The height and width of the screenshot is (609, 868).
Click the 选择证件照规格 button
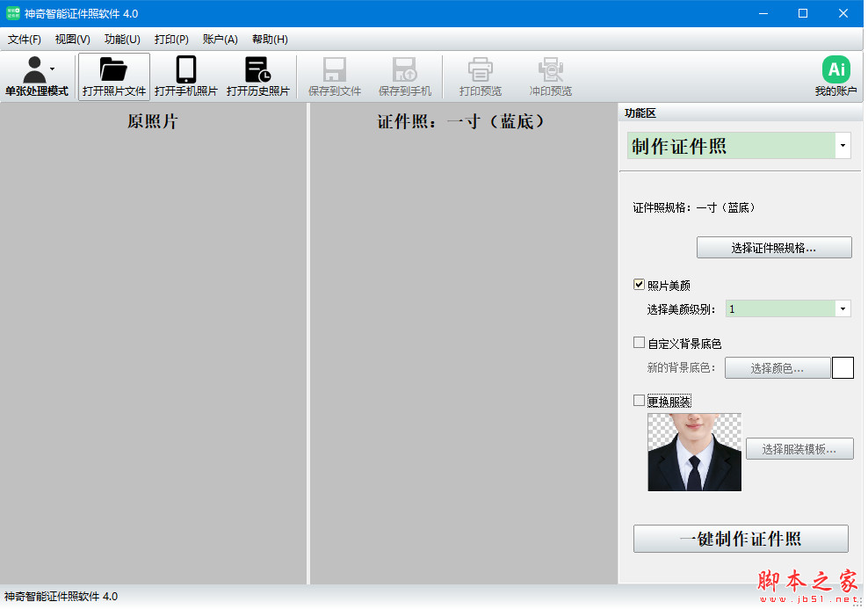(773, 247)
